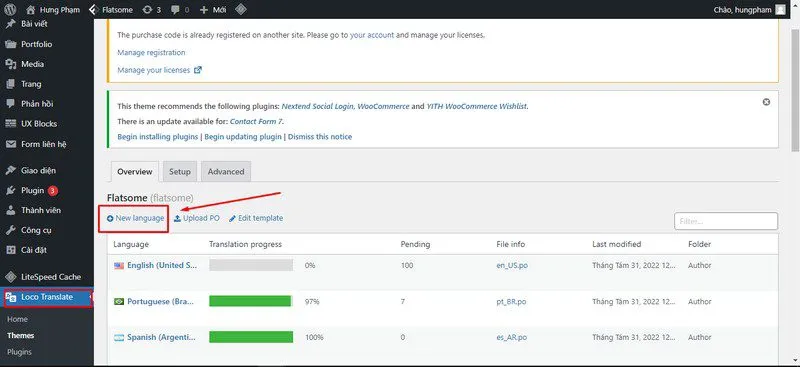Screen dimensions: 800x367
Task: Click the New language link
Action: (136, 218)
